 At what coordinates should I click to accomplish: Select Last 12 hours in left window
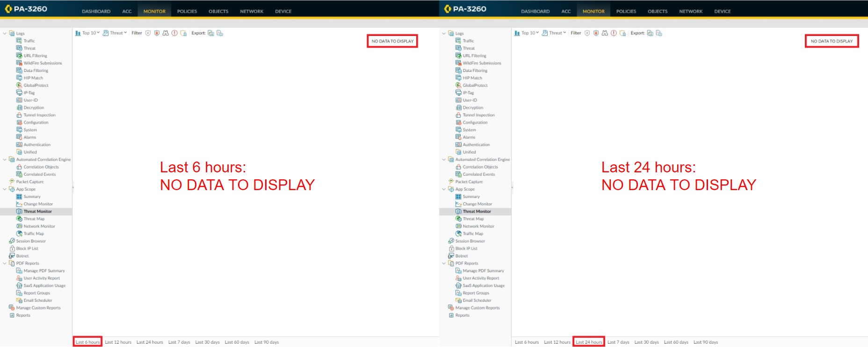coord(118,342)
